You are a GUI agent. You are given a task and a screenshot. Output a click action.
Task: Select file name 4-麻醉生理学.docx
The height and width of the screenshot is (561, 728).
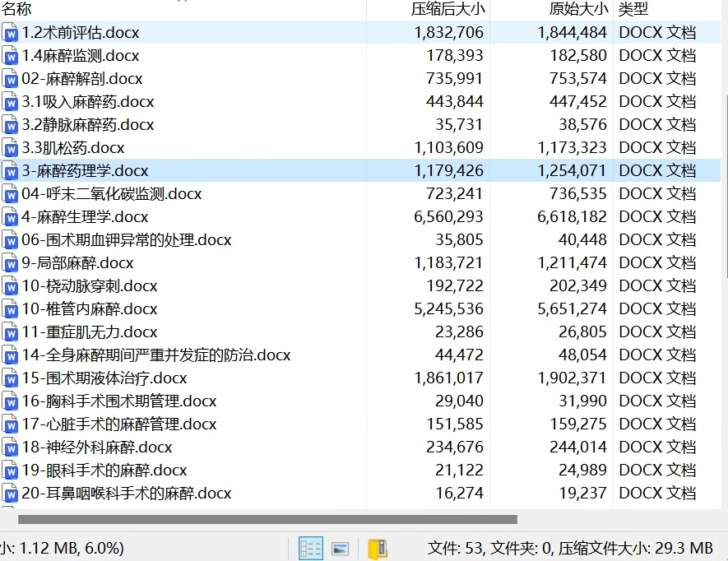(x=85, y=217)
